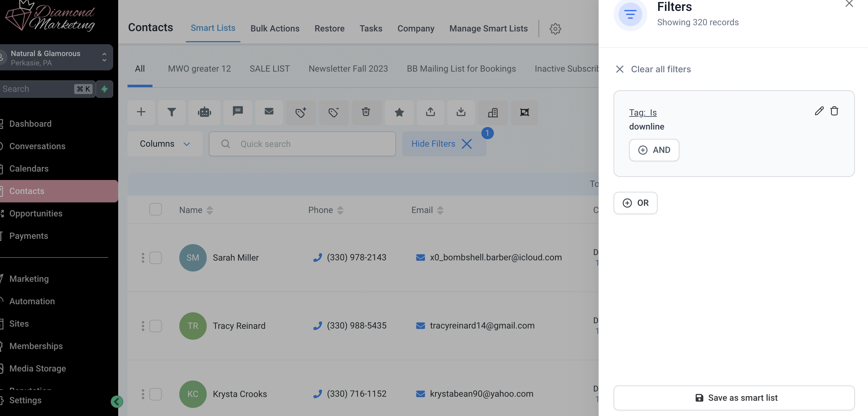The height and width of the screenshot is (416, 868).
Task: Click the add tag icon
Action: click(x=301, y=112)
